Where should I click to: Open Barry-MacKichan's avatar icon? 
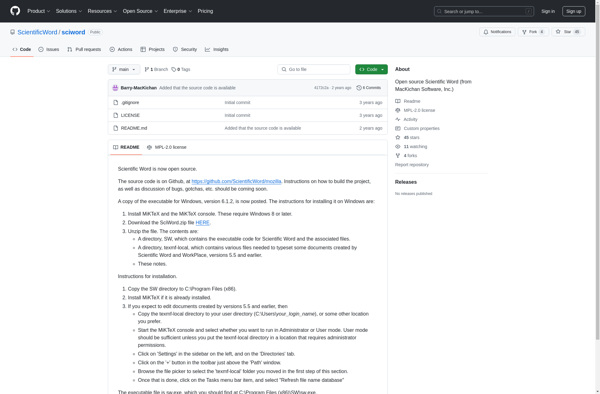tap(115, 88)
